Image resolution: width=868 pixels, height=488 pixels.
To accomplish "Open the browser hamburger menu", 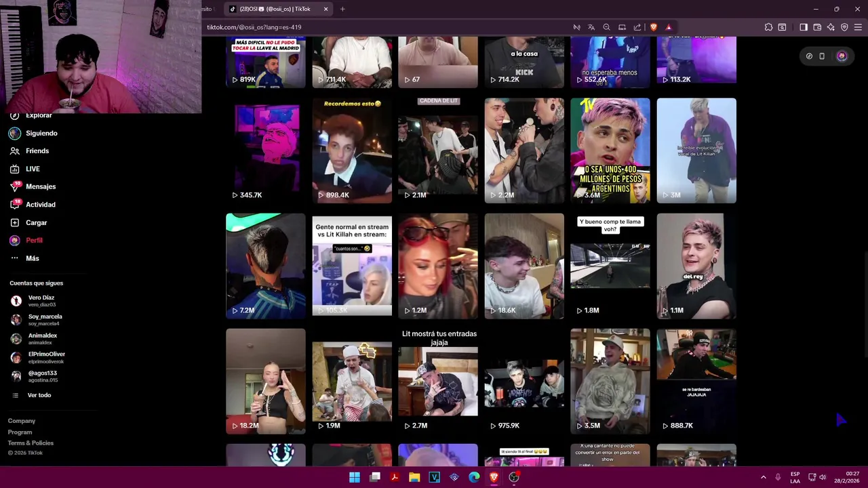I will click(858, 27).
